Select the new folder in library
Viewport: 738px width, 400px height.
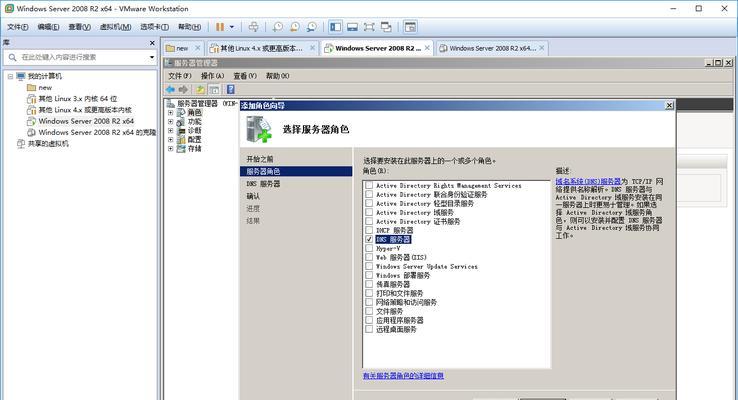coord(45,88)
